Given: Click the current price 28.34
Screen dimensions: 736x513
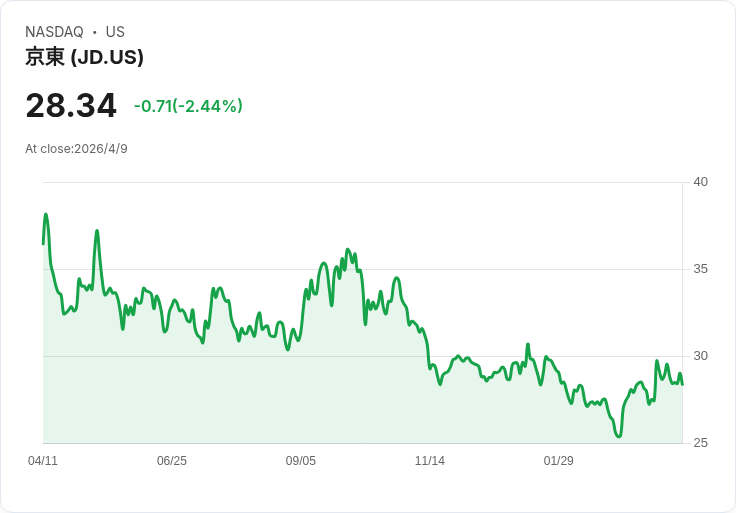Looking at the screenshot, I should click(71, 106).
